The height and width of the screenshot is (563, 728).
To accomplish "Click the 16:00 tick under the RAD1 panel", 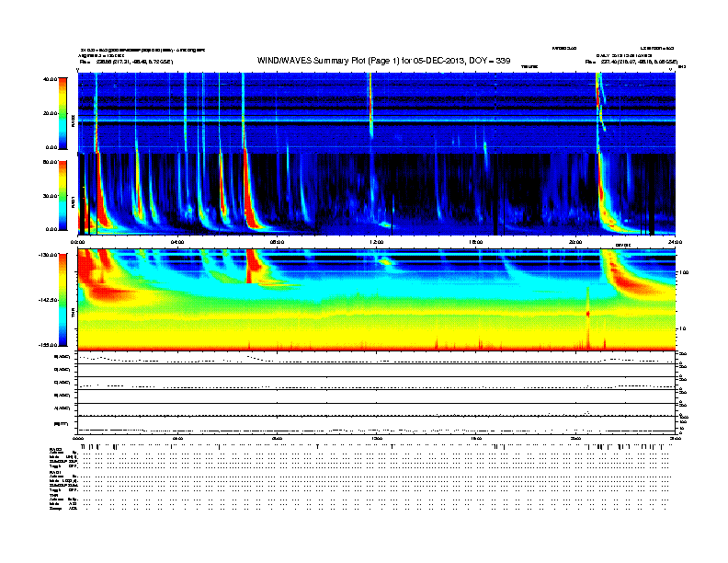I will pos(476,242).
